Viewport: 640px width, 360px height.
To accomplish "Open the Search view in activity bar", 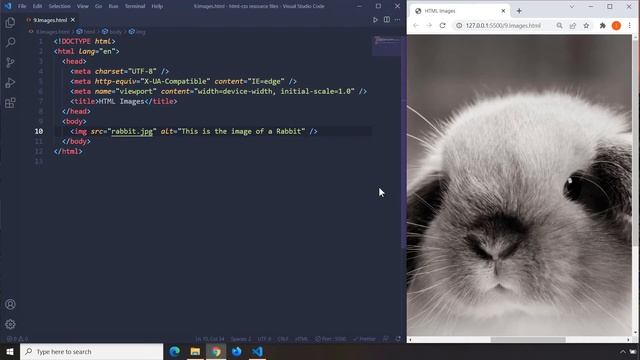I will tap(10, 42).
